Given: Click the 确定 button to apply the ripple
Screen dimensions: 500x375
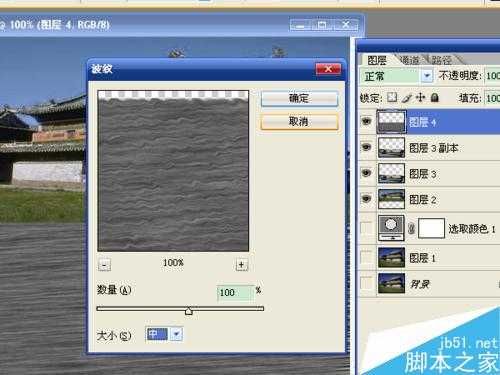Looking at the screenshot, I should (299, 99).
